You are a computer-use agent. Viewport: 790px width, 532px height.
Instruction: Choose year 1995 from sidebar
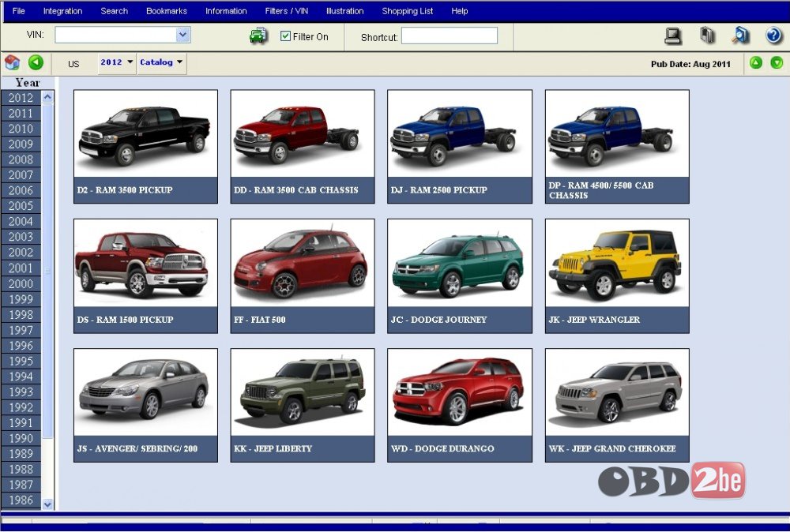point(21,361)
